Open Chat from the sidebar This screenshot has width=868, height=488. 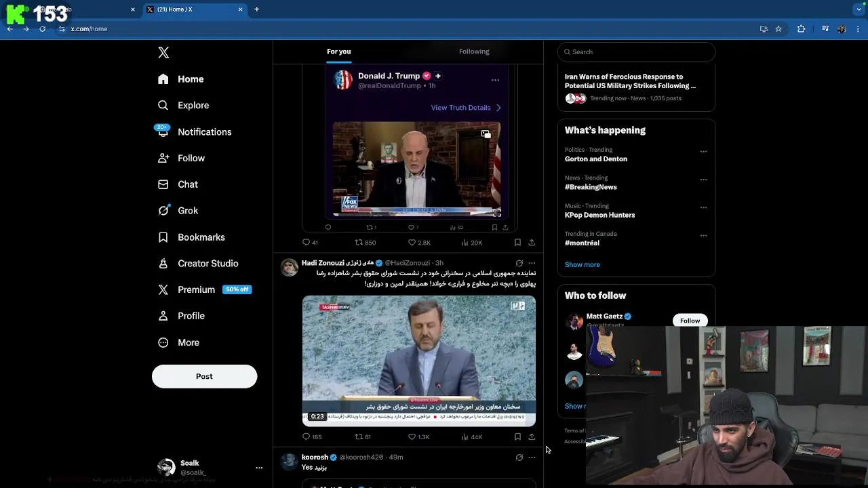point(178,184)
